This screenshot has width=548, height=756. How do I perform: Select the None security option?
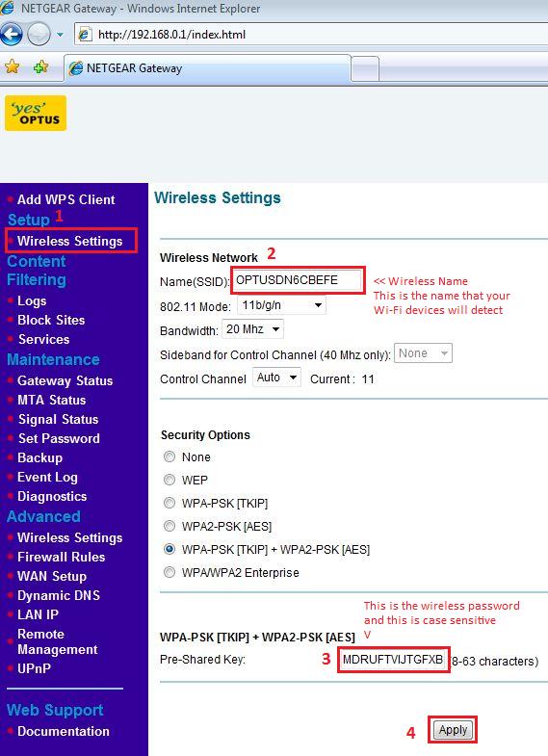click(x=170, y=456)
